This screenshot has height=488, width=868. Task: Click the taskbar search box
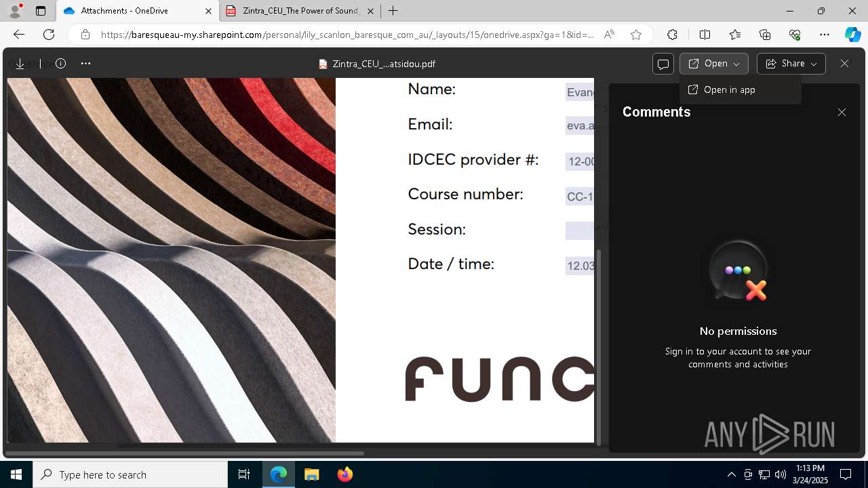(x=130, y=474)
